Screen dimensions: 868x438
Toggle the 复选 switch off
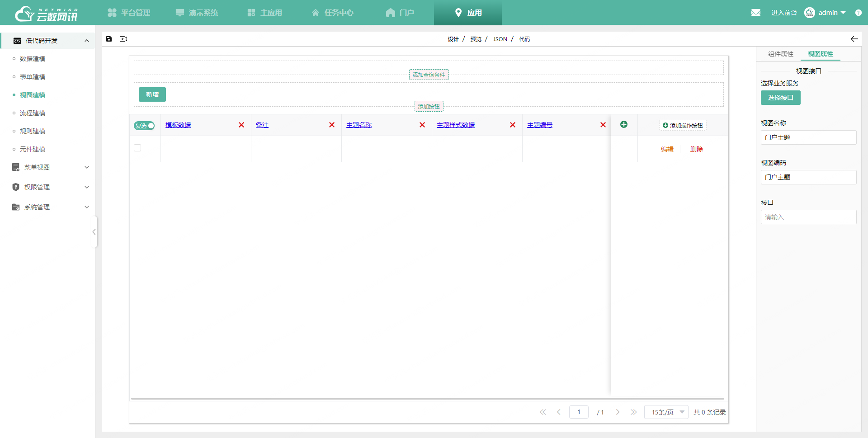(x=144, y=126)
